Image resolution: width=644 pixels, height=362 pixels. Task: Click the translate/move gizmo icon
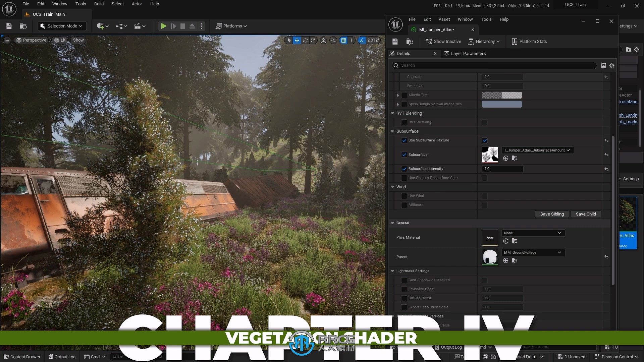[297, 40]
